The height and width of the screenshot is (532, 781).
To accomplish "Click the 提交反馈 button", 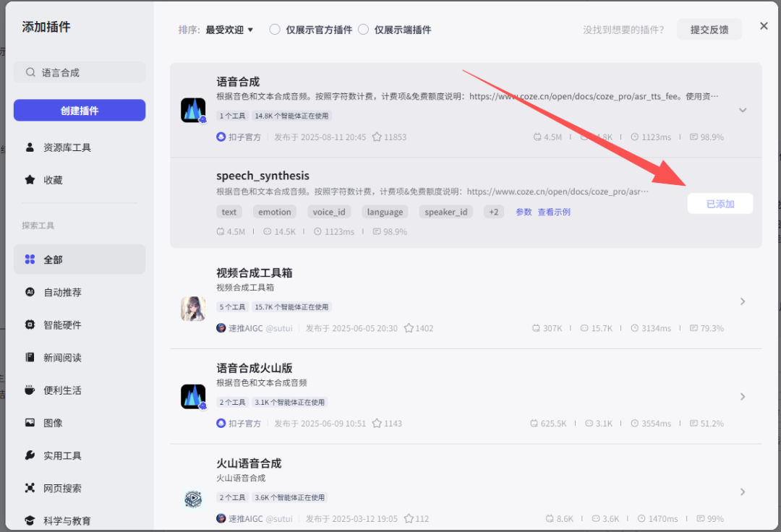I will 709,30.
